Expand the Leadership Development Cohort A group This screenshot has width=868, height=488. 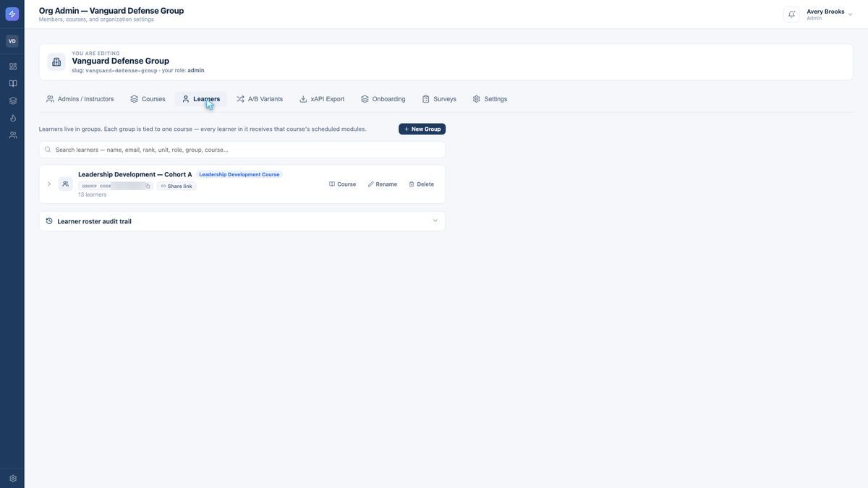[49, 184]
